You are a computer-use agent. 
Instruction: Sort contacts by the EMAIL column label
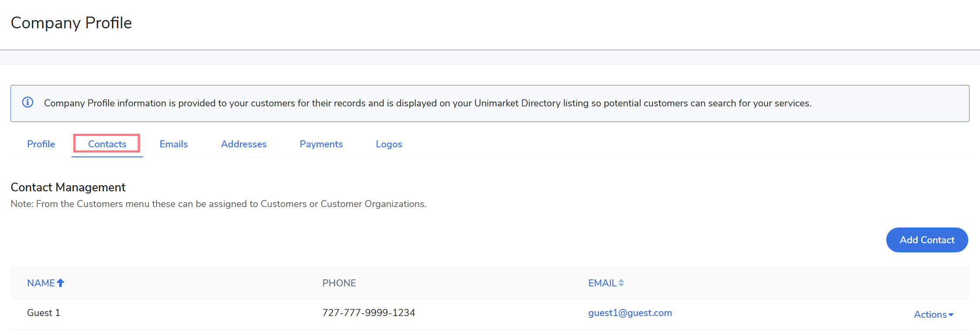602,283
